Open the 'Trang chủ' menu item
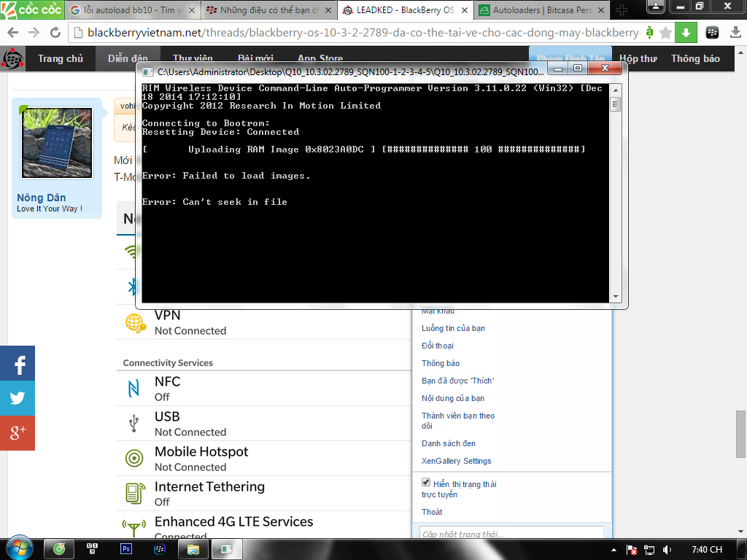This screenshot has width=747, height=560. 61,59
